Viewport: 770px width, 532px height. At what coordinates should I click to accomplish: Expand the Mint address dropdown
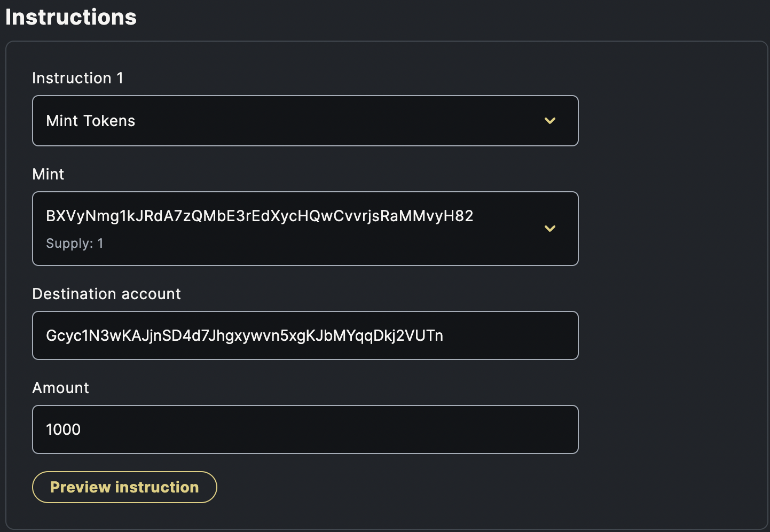pos(305,229)
